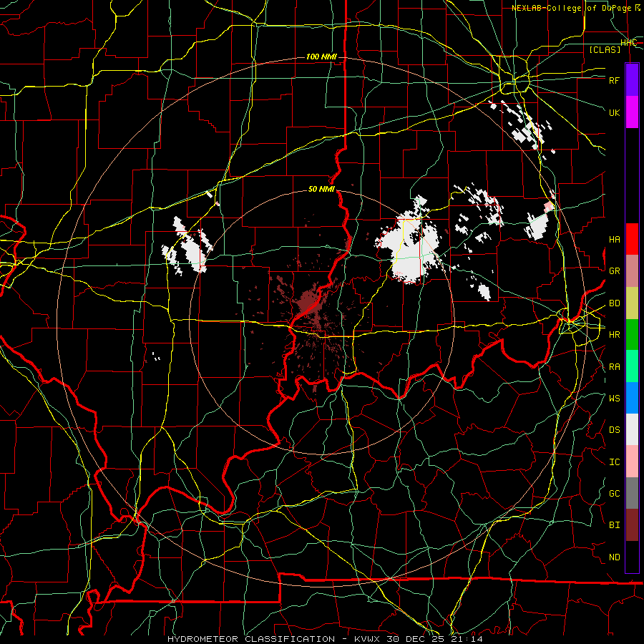Image resolution: width=644 pixels, height=644 pixels.
Task: Click the GC gray legend swatch
Action: (x=632, y=493)
